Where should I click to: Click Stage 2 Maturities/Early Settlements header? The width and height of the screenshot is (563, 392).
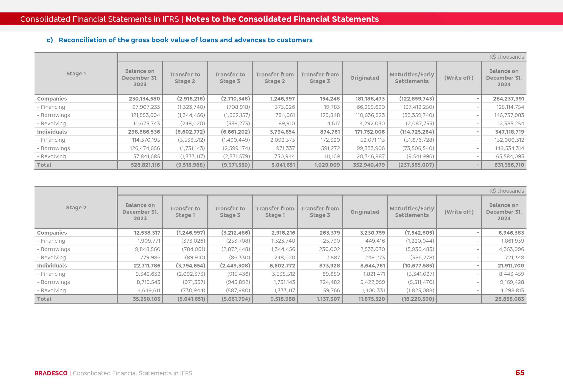coord(412,212)
